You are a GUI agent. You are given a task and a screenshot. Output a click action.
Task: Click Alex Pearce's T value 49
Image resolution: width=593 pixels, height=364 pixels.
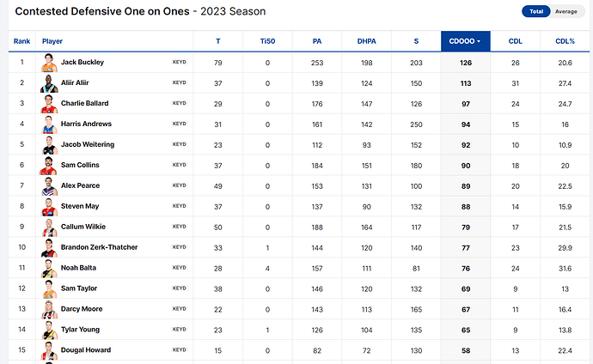[217, 186]
